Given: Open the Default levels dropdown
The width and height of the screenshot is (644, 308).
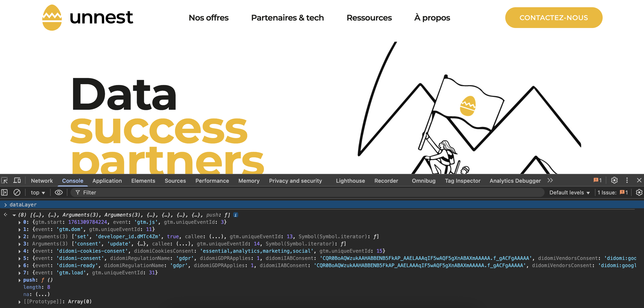Looking at the screenshot, I should [569, 192].
